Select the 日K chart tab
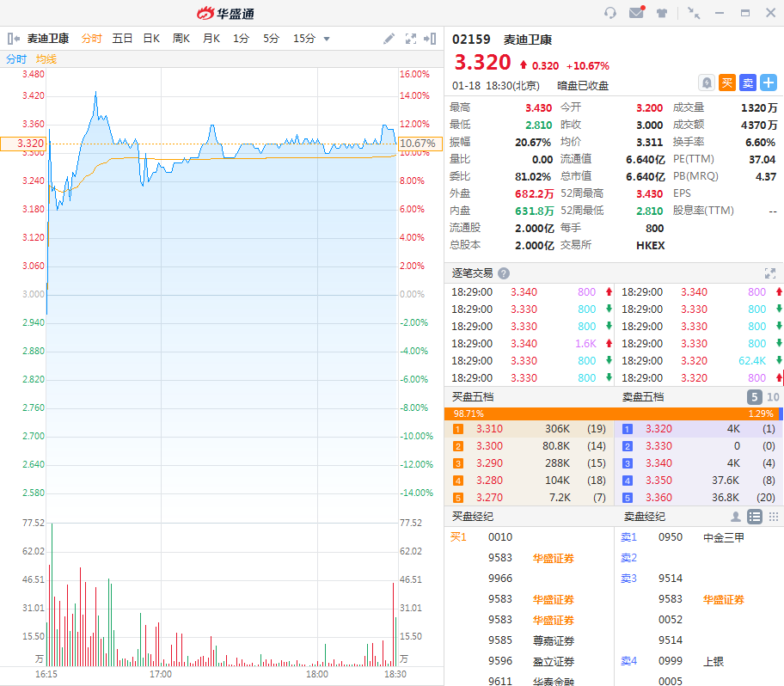 [x=151, y=39]
